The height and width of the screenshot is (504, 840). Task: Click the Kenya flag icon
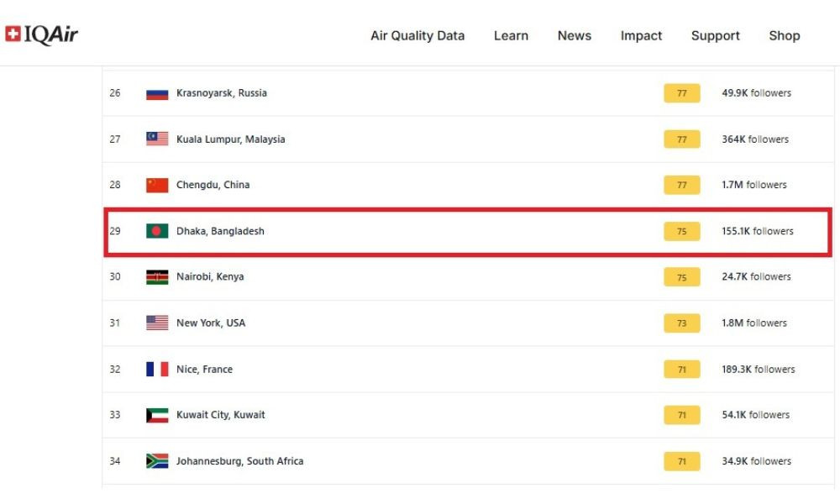click(x=157, y=277)
